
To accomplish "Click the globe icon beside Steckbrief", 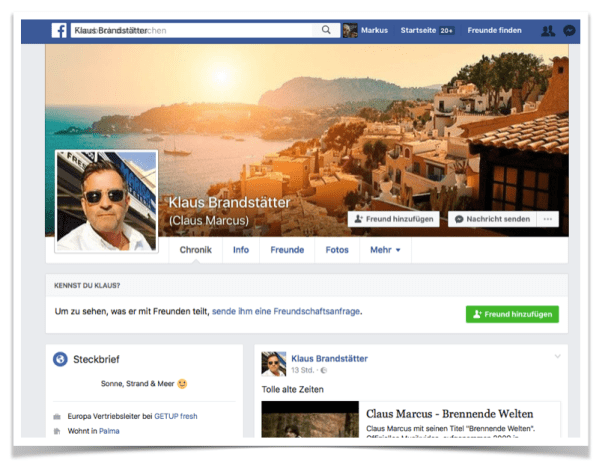I will click(x=60, y=359).
